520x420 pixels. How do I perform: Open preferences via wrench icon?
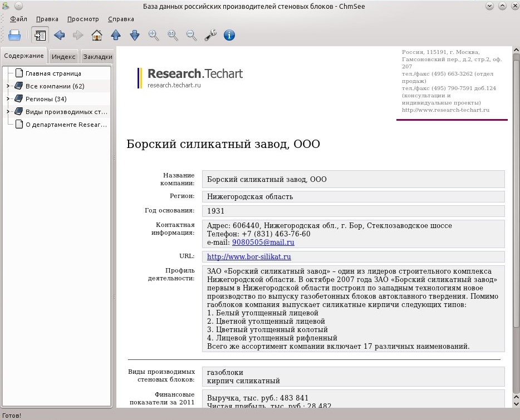tap(210, 35)
